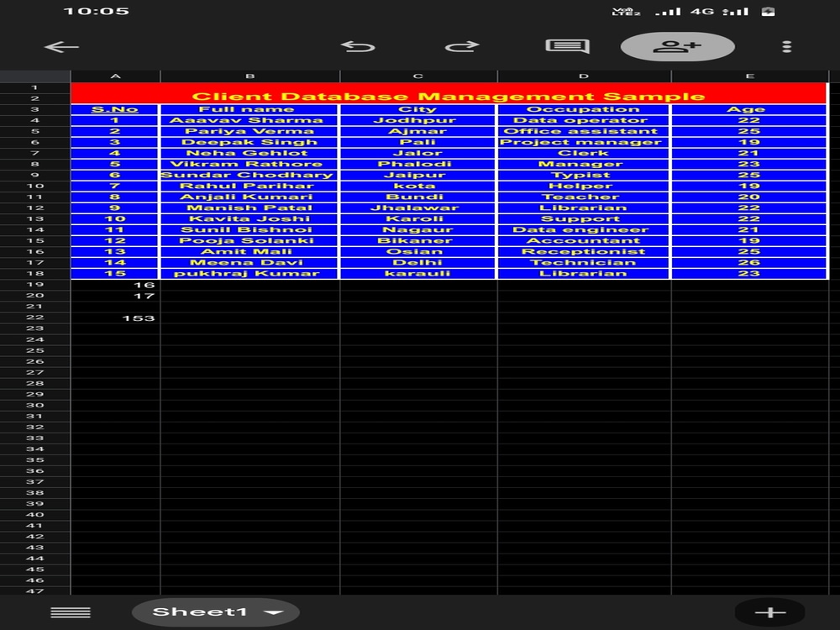Select city cell kota
This screenshot has width=840, height=630.
coord(418,186)
